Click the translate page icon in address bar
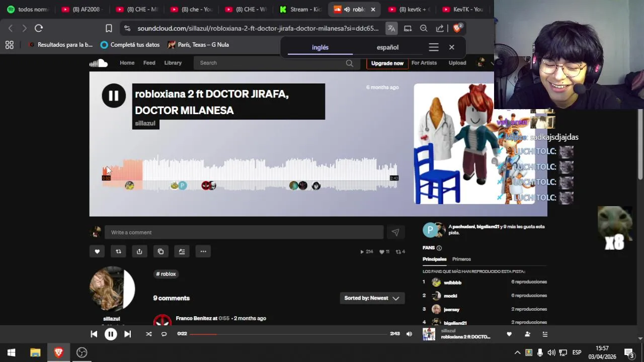 click(391, 28)
